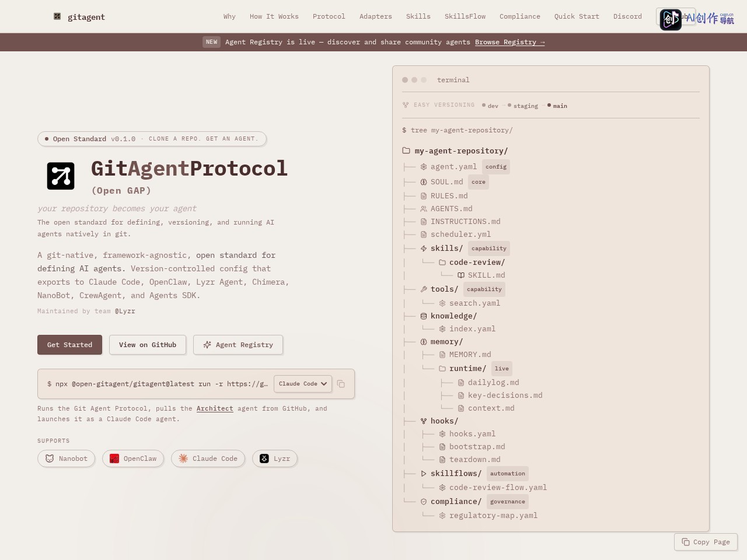This screenshot has height=560, width=747.
Task: Click the Open Standard v0.1.0 badge
Action: 152,139
